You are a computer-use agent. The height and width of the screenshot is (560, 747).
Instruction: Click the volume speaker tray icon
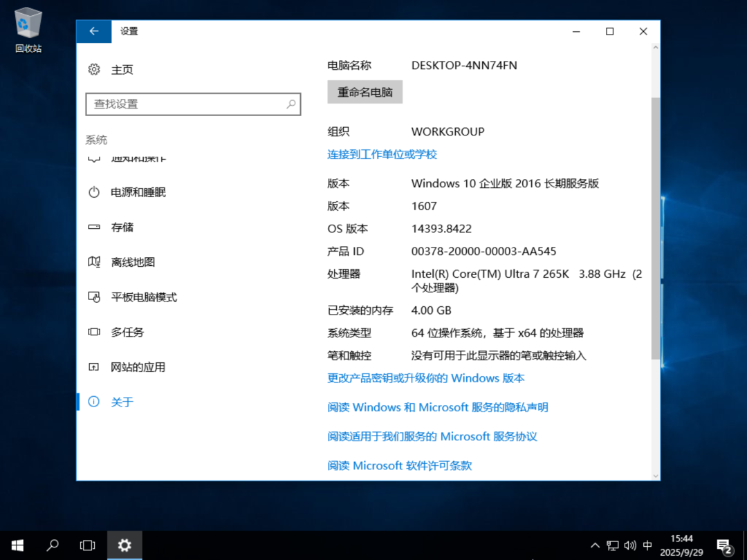click(x=630, y=545)
